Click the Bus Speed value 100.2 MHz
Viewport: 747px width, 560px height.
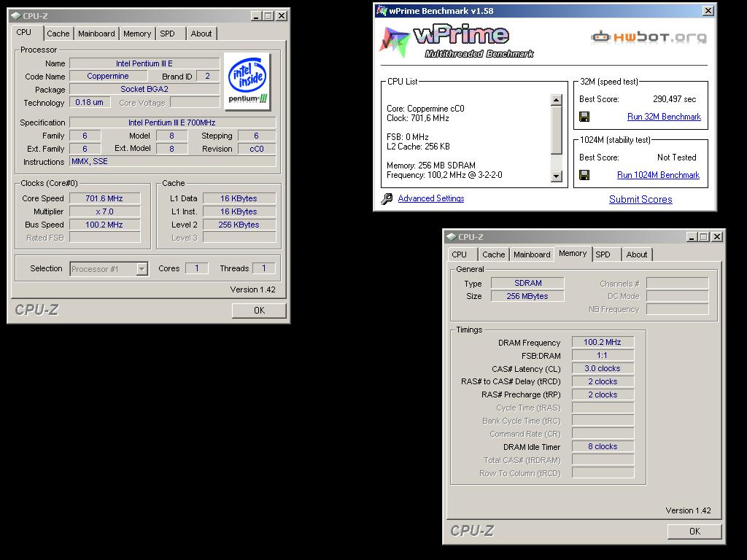click(105, 225)
